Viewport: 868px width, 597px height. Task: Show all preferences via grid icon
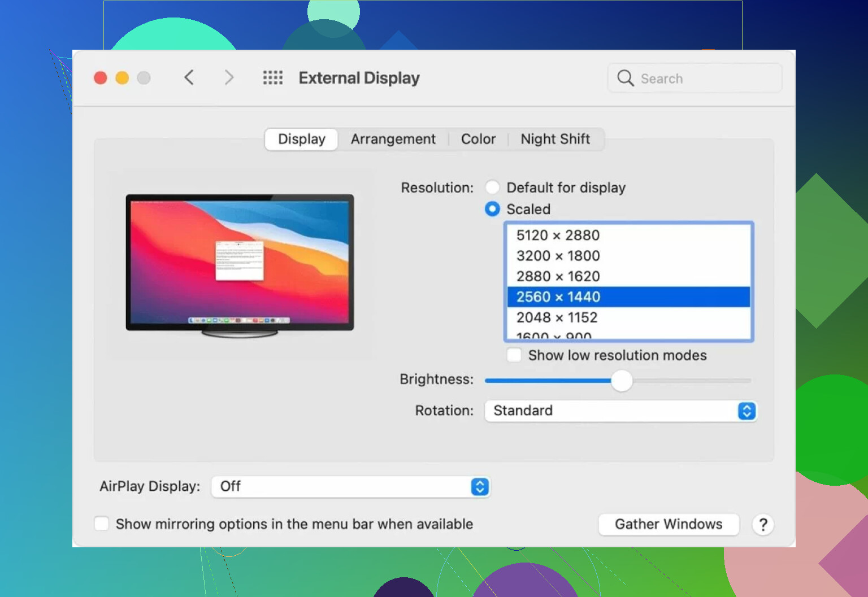272,77
